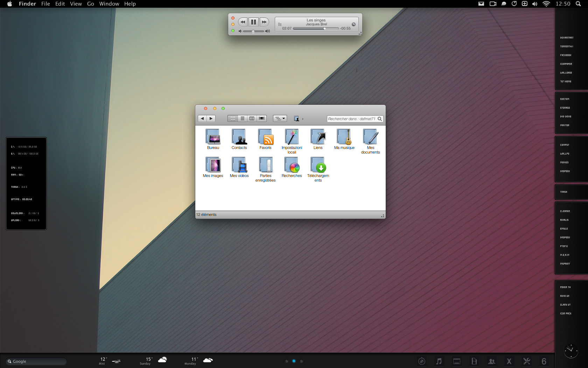Switch Finder window to icon view
588x368 pixels.
pyautogui.click(x=233, y=118)
